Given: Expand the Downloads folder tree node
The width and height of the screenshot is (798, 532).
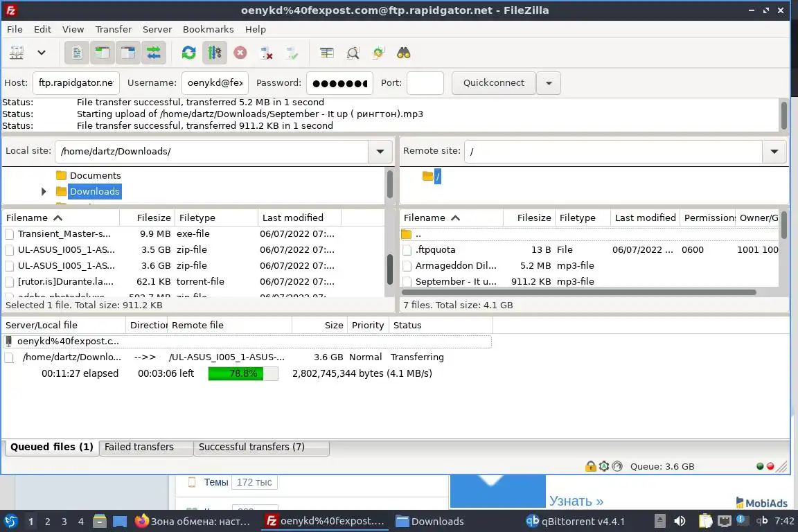Looking at the screenshot, I should point(44,191).
